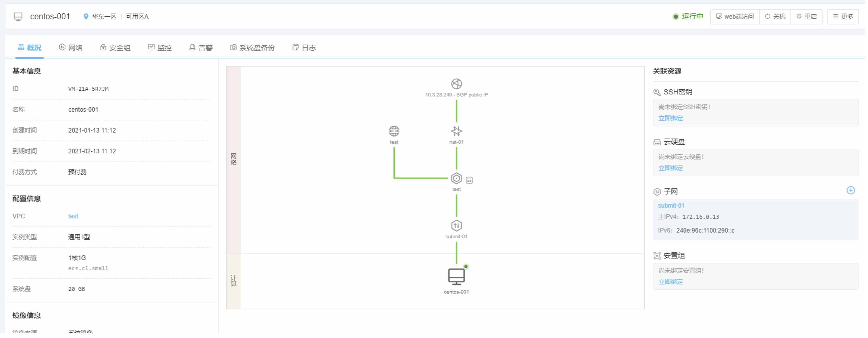868x338 pixels.
Task: Open the 安全组 tab
Action: (115, 48)
